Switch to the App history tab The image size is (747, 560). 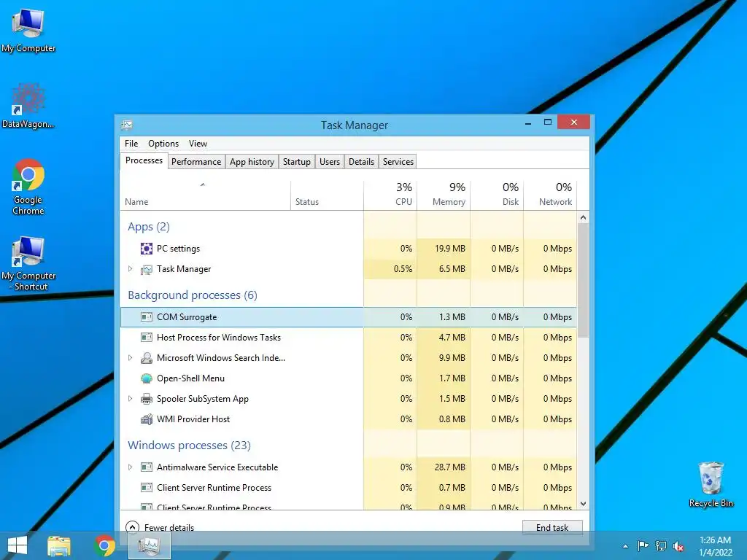pyautogui.click(x=252, y=161)
